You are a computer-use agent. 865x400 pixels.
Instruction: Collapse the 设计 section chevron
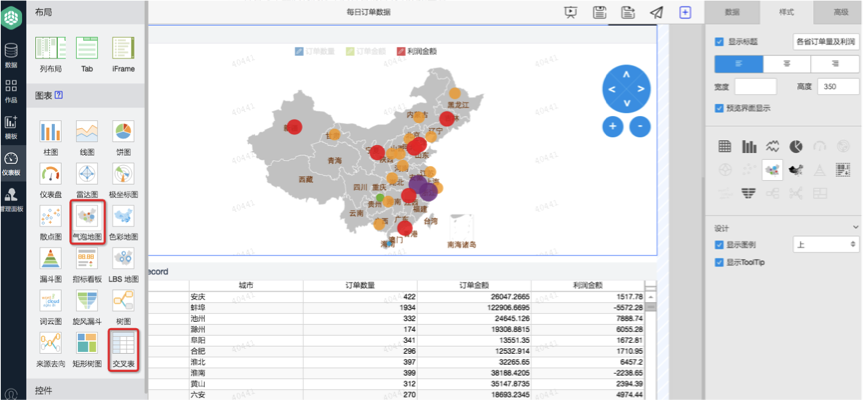[856, 227]
